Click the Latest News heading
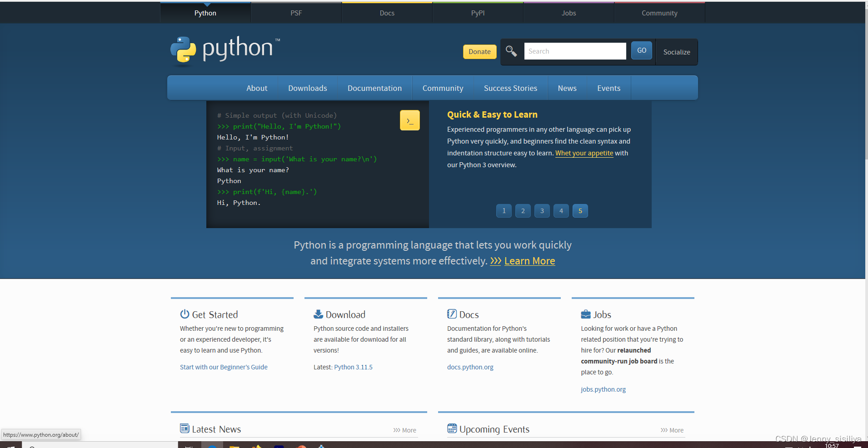 coord(216,429)
